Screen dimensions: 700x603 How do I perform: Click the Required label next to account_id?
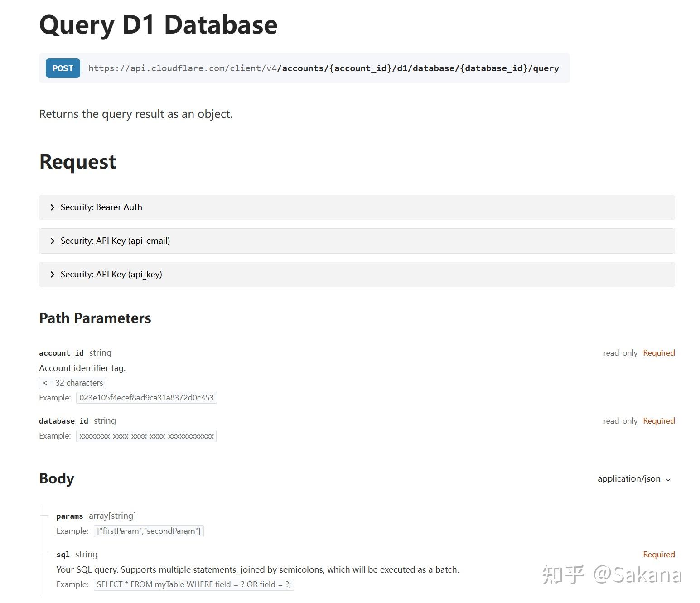pos(659,352)
